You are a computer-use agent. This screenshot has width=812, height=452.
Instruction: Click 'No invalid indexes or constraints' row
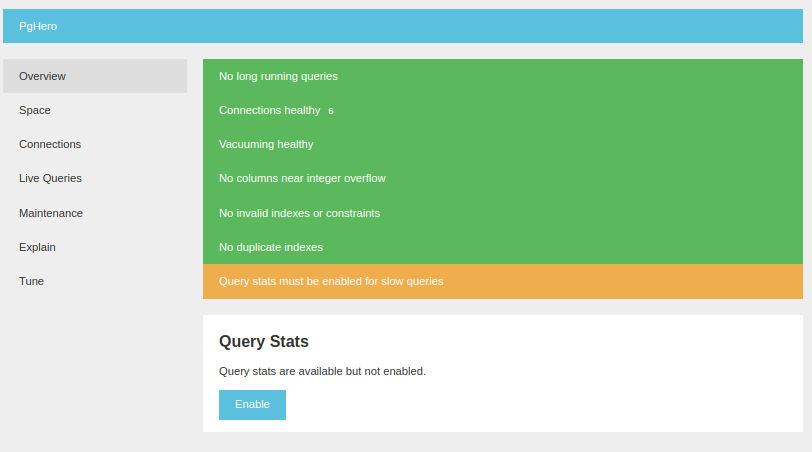click(x=299, y=213)
